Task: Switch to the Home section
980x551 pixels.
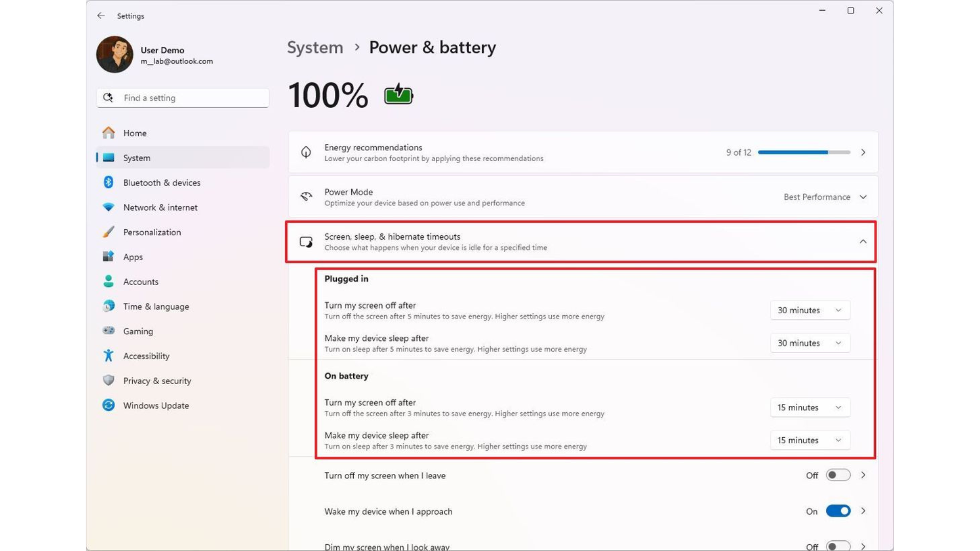Action: 134,133
